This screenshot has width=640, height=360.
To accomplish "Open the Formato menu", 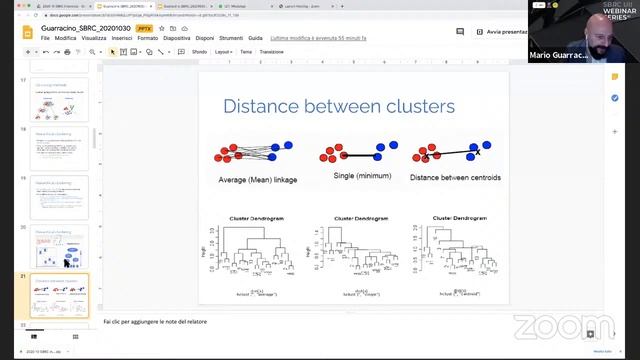I will [x=148, y=38].
